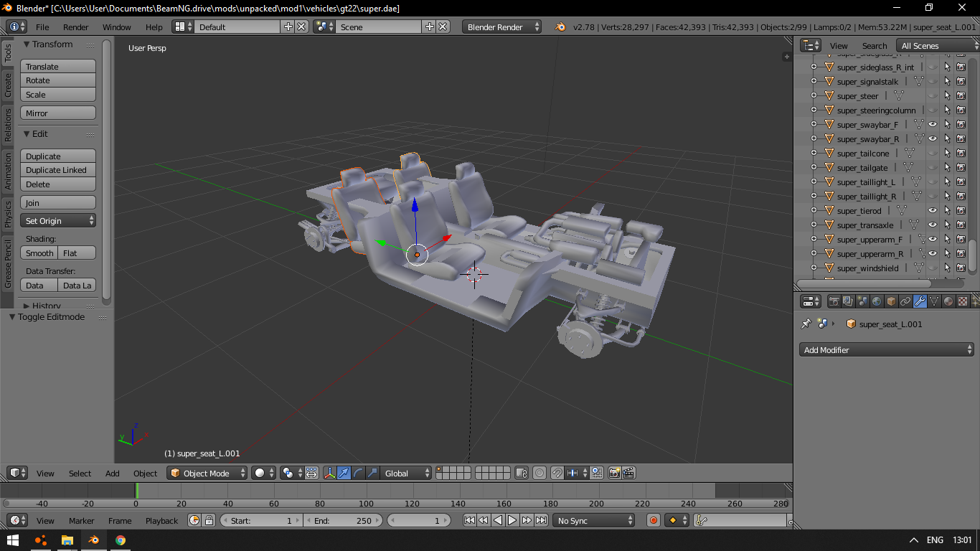Viewport: 980px width, 551px height.
Task: Switch to the Physics tool shelf tab
Action: pos(8,214)
